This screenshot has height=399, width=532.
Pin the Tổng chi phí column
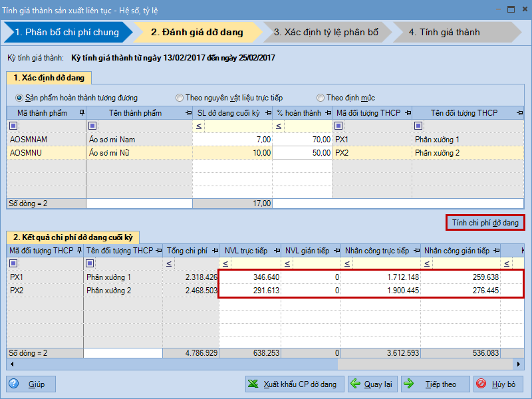(214, 251)
